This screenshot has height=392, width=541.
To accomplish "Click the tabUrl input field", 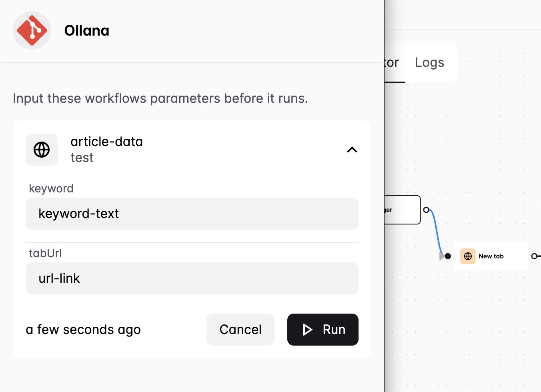I will pyautogui.click(x=192, y=278).
